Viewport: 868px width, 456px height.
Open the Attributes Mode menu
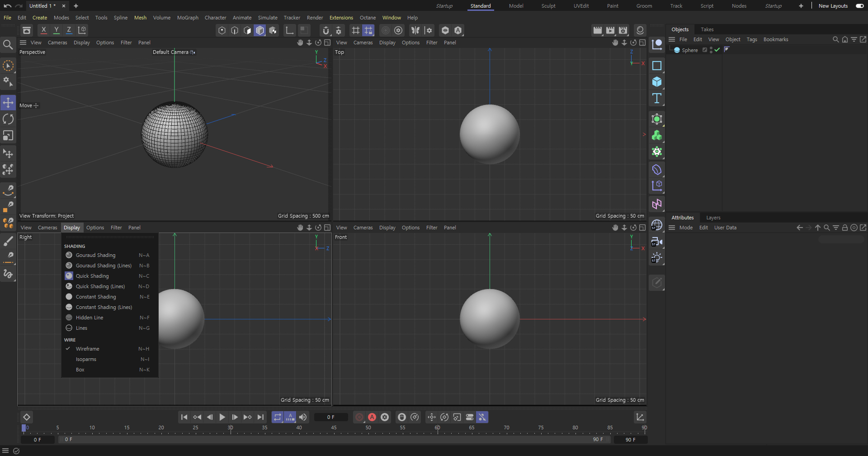pyautogui.click(x=686, y=228)
